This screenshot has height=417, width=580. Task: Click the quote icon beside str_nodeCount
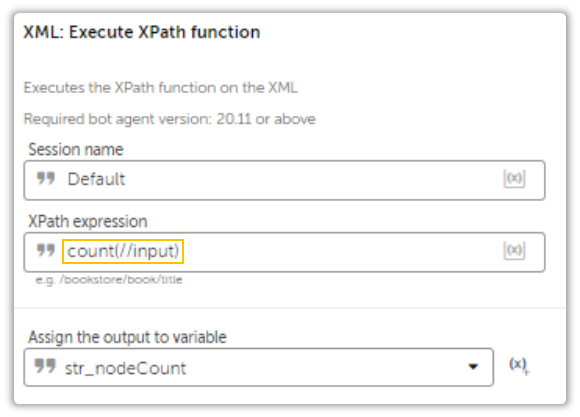click(x=45, y=366)
